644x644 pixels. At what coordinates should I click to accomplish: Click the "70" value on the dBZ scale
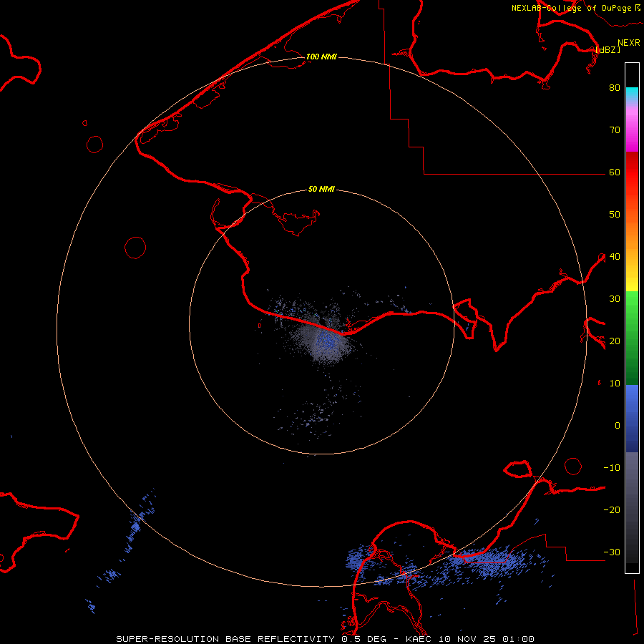[x=615, y=130]
